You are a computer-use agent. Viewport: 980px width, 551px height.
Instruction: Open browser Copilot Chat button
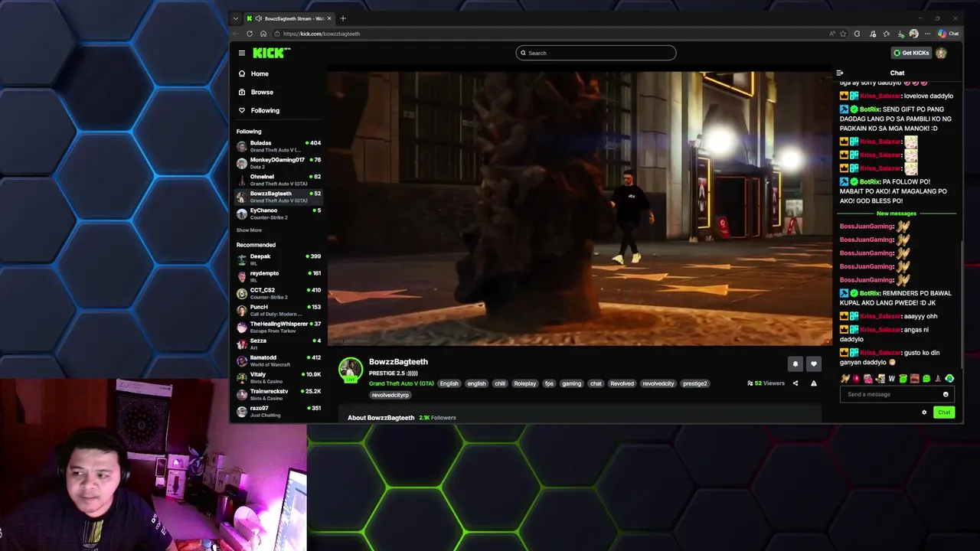tap(949, 34)
